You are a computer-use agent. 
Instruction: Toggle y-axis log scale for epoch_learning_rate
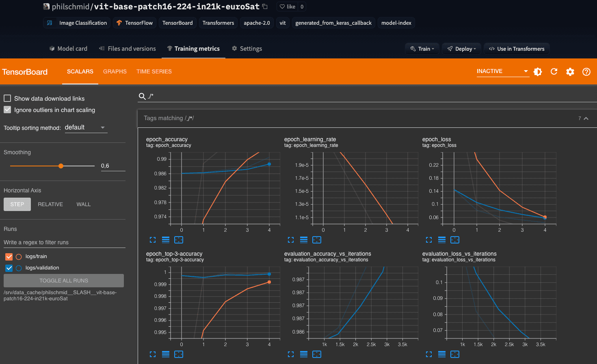[304, 240]
